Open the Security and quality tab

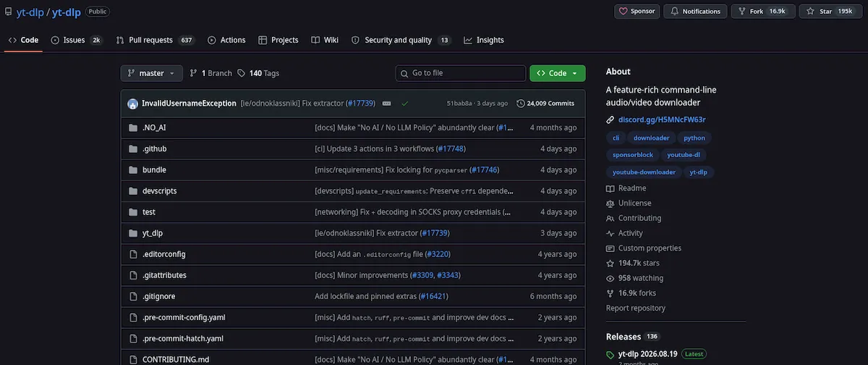coord(401,40)
